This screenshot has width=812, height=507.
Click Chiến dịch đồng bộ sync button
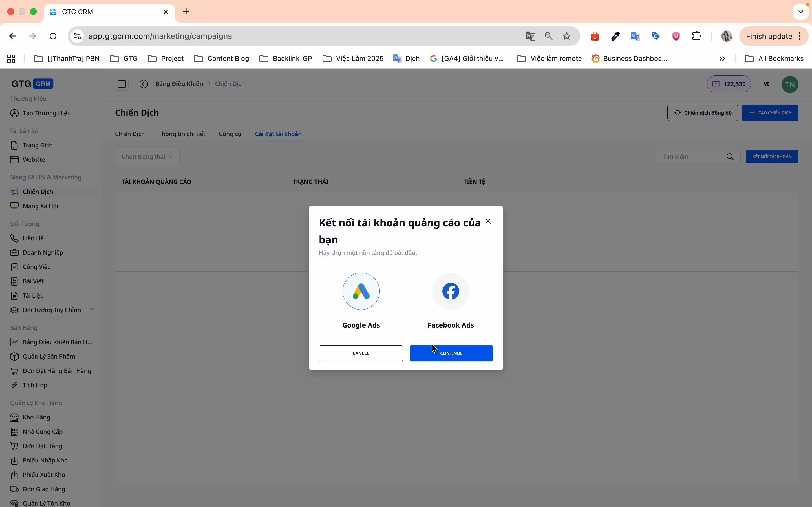coord(703,113)
